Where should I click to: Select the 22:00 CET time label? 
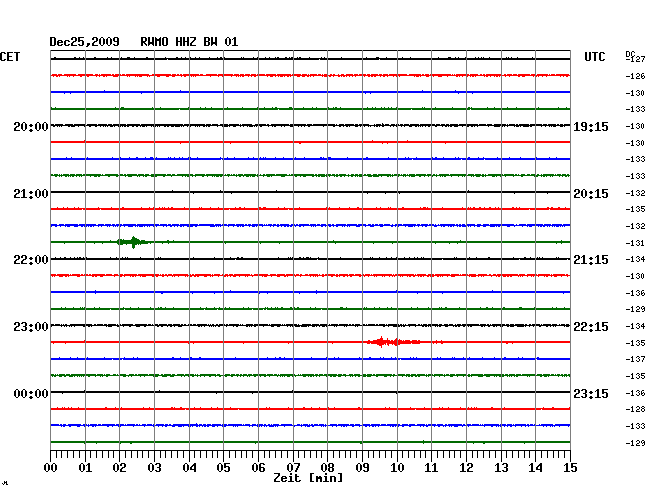pos(31,260)
